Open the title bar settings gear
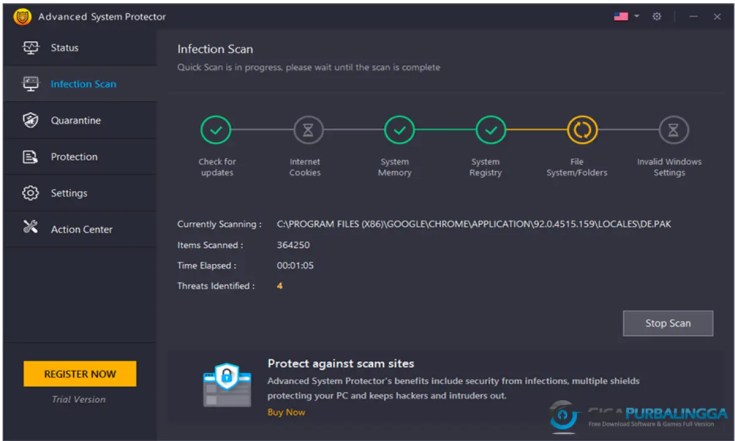This screenshot has width=735, height=441. pyautogui.click(x=657, y=16)
